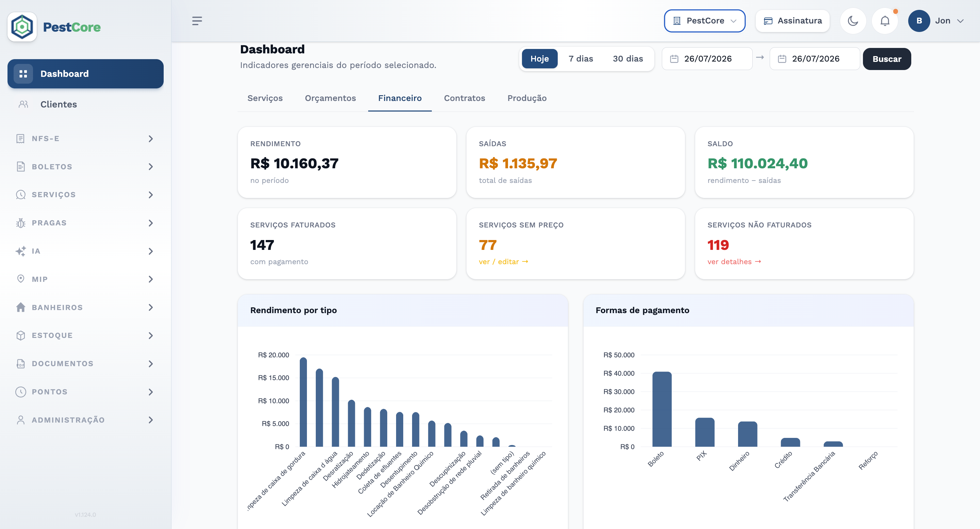Click the Buscar button

887,59
